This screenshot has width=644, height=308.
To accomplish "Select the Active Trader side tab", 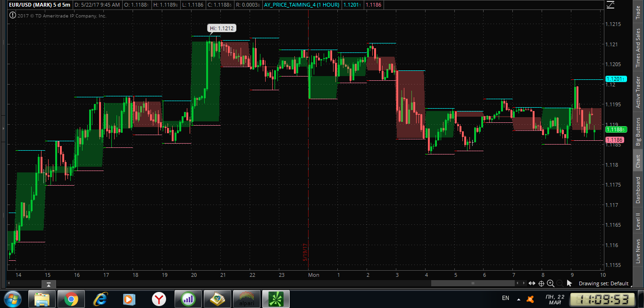I will (638, 92).
